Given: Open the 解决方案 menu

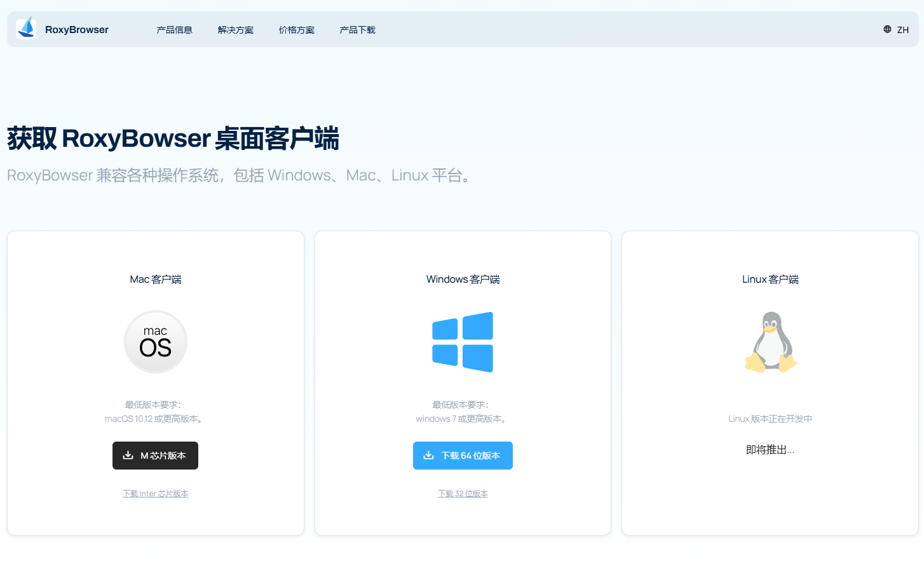Looking at the screenshot, I should point(235,30).
